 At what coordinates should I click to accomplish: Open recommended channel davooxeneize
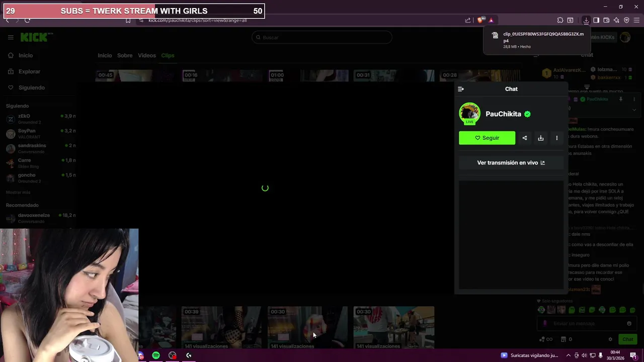40,218
